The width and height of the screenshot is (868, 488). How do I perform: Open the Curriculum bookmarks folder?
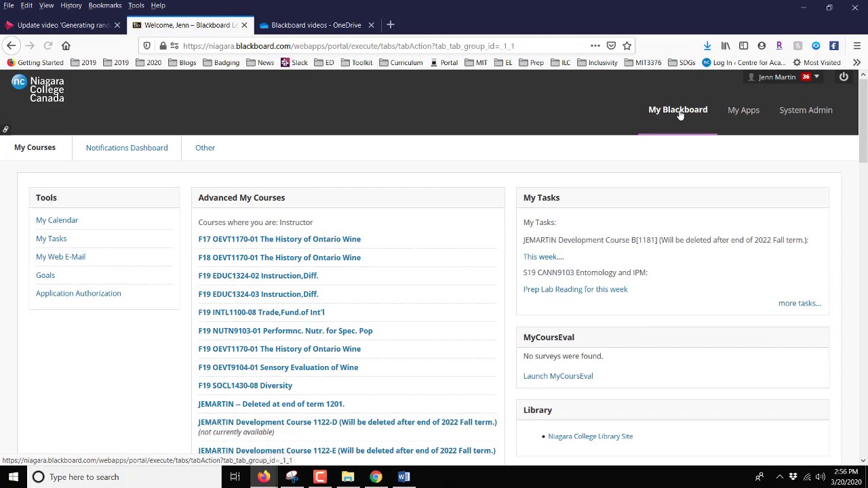400,62
